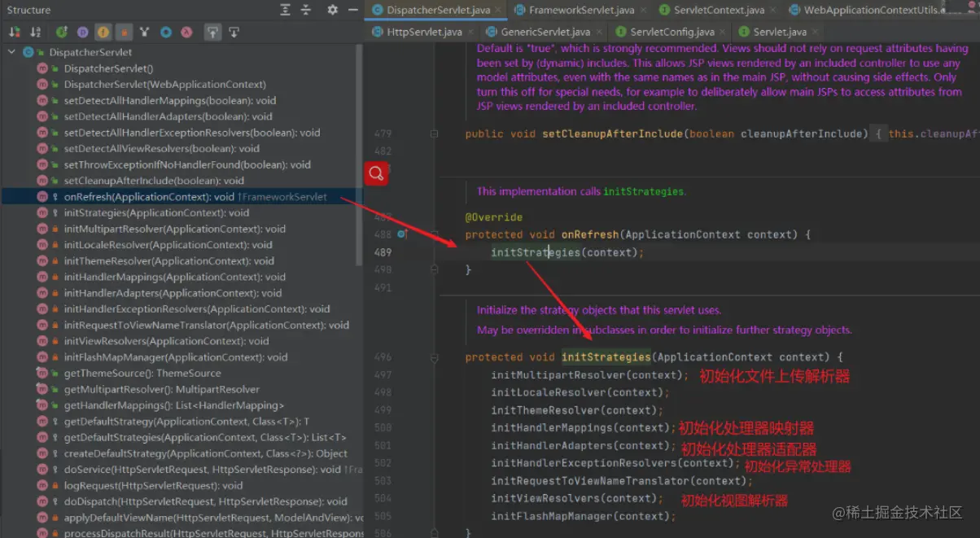Click method icon beside doService
The width and height of the screenshot is (980, 538).
click(42, 470)
